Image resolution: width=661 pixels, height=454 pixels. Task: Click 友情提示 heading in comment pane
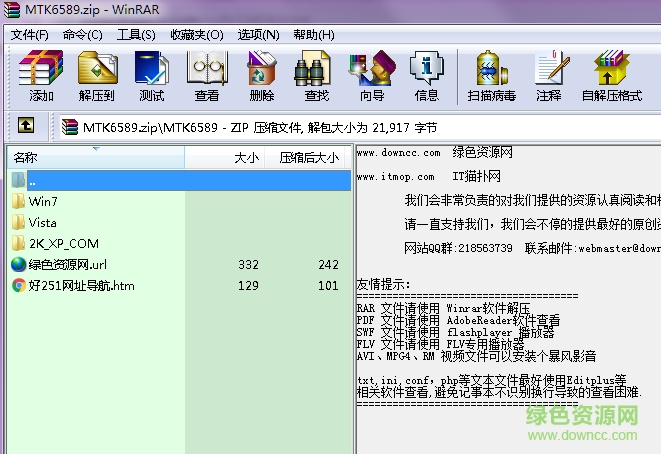(383, 284)
